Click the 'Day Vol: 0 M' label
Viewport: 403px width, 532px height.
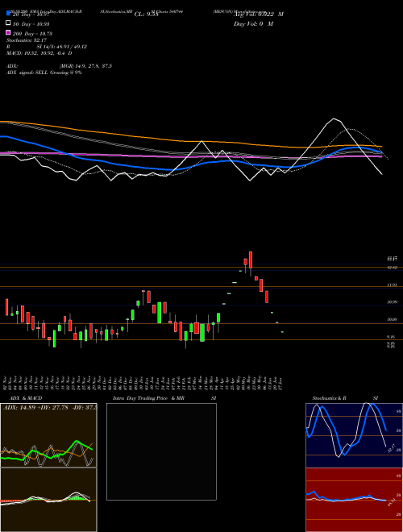click(x=253, y=23)
